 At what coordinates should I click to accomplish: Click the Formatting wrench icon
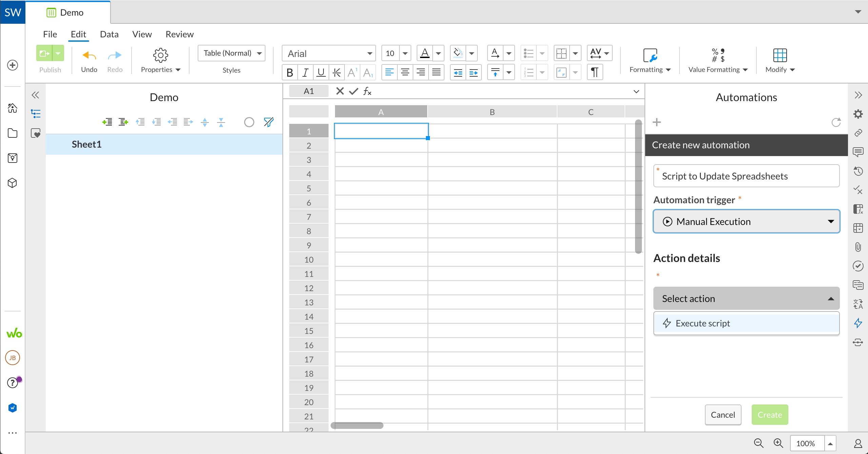[x=650, y=55]
